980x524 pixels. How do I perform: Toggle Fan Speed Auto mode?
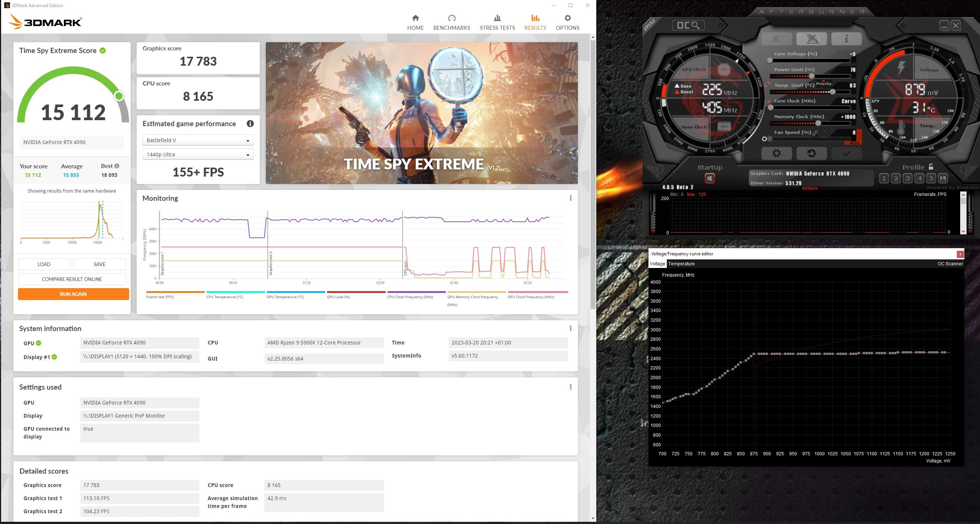point(854,143)
